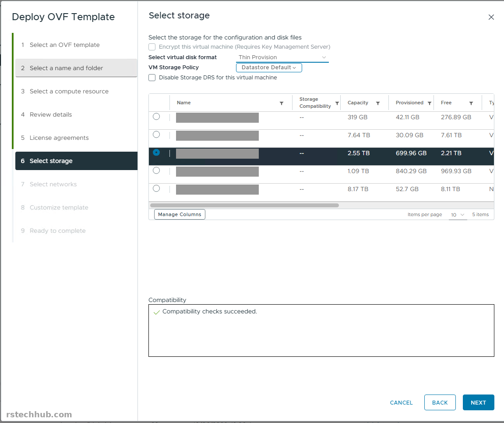Image resolution: width=504 pixels, height=423 pixels.
Task: Sort by Provisioned column header
Action: [409, 103]
